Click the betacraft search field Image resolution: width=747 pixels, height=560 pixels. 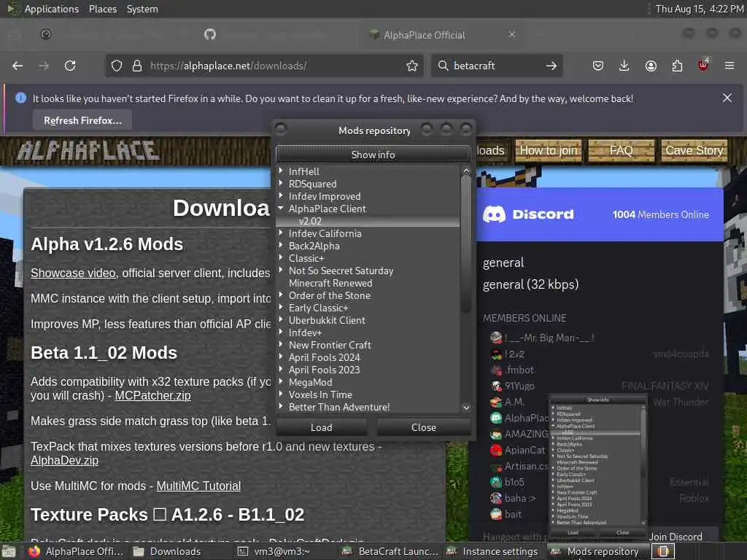[495, 66]
